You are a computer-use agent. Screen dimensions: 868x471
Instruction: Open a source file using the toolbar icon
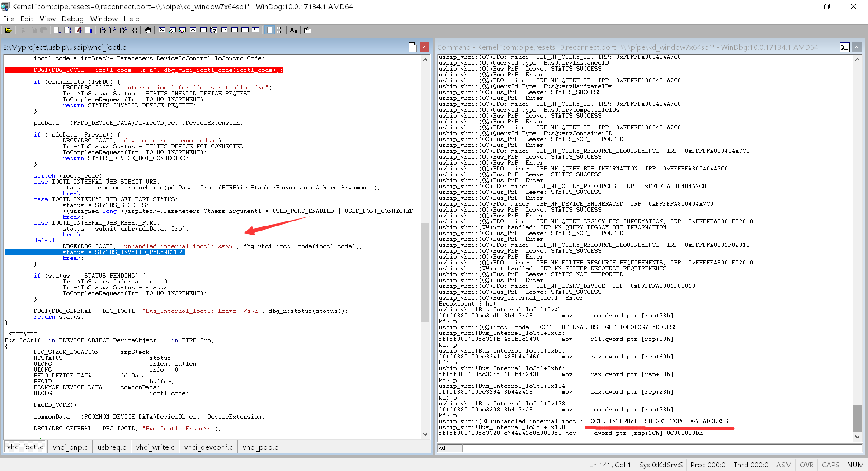[x=9, y=30]
